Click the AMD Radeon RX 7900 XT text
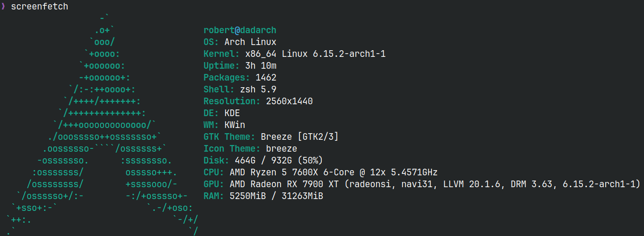The image size is (644, 236). [x=286, y=184]
